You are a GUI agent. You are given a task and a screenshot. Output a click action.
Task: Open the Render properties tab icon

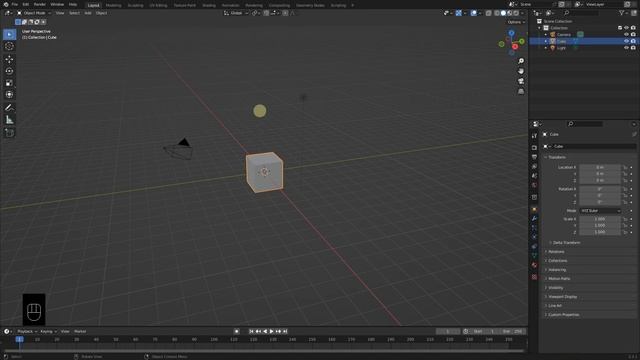[x=534, y=147]
